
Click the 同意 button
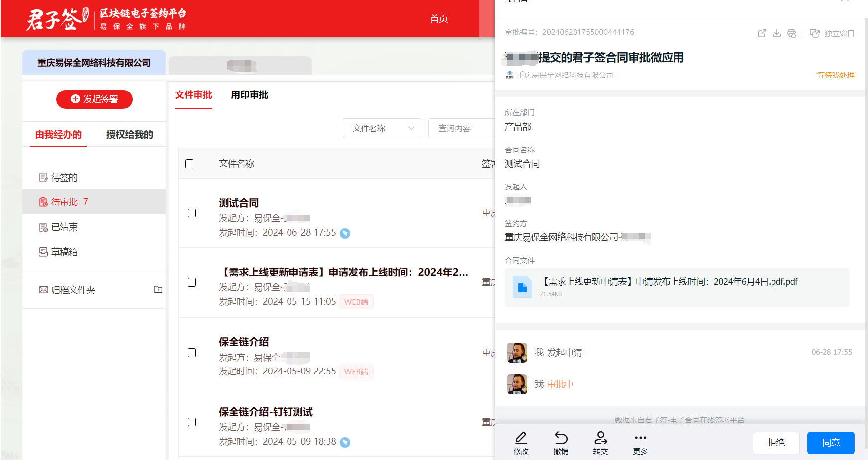click(x=831, y=443)
